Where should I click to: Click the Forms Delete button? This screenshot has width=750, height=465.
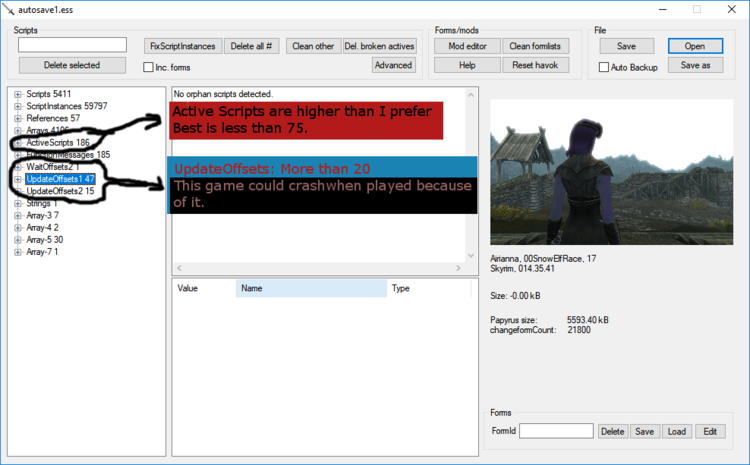coord(612,432)
